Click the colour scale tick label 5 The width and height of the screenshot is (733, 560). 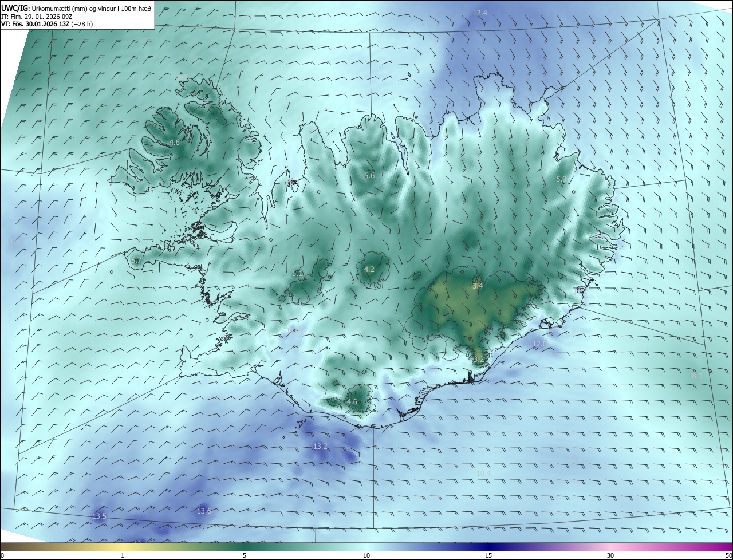(245, 556)
